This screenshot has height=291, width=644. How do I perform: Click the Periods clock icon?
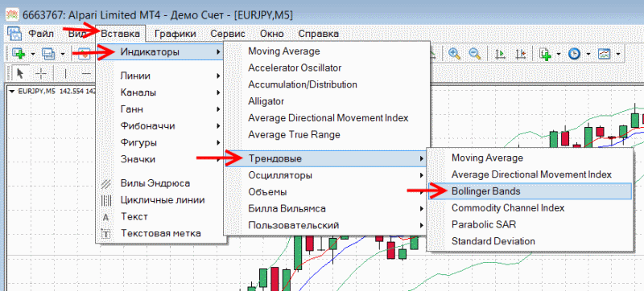[574, 54]
